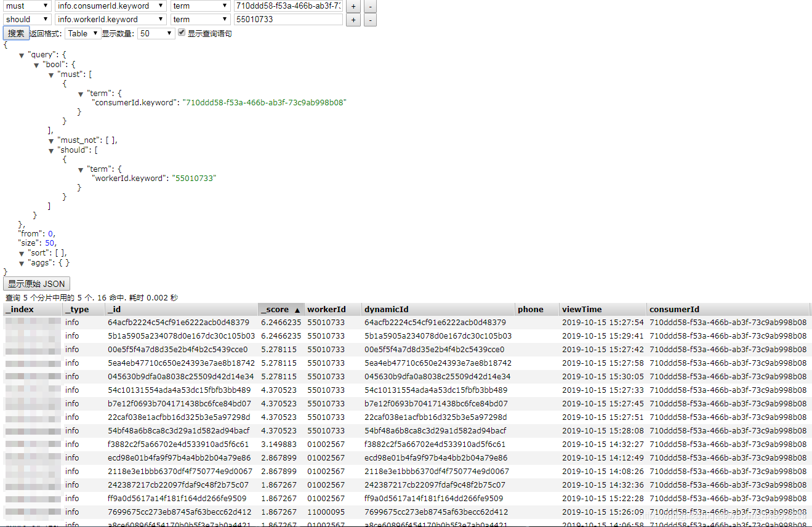Select _id cell 54c10131554ada4a53dc15fbfb3bb489
Image resolution: width=812 pixels, height=527 pixels.
(179, 390)
